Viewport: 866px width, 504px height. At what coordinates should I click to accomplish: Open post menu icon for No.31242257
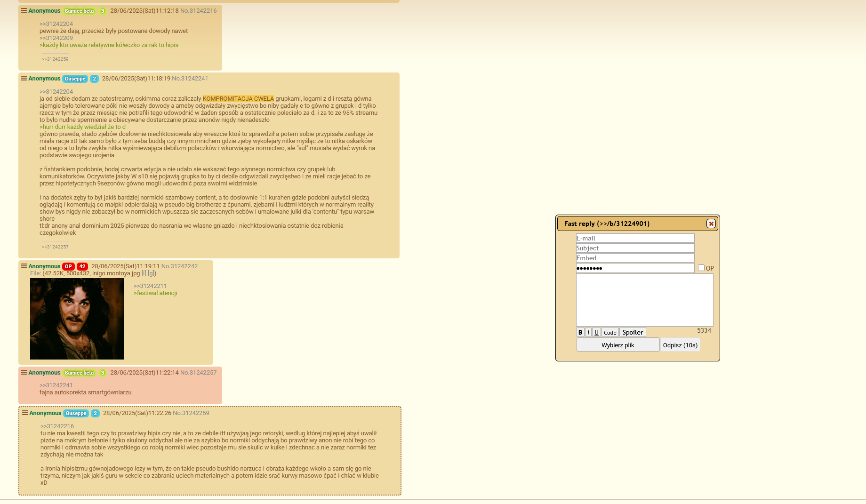click(24, 373)
